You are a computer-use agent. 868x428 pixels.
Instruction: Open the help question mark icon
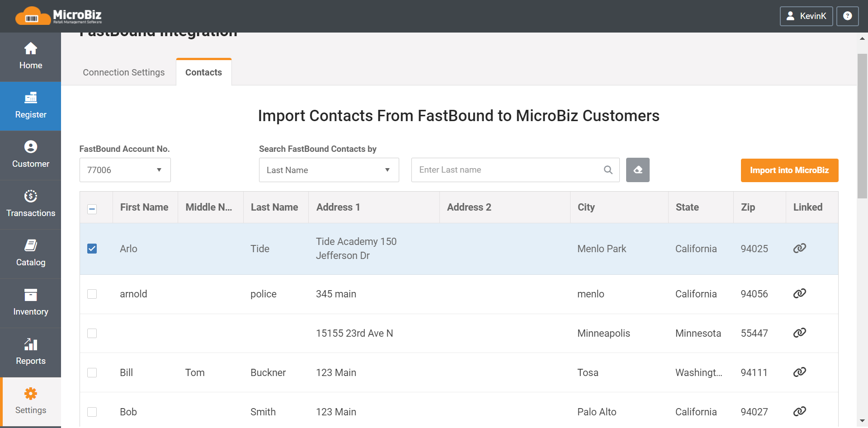[847, 16]
